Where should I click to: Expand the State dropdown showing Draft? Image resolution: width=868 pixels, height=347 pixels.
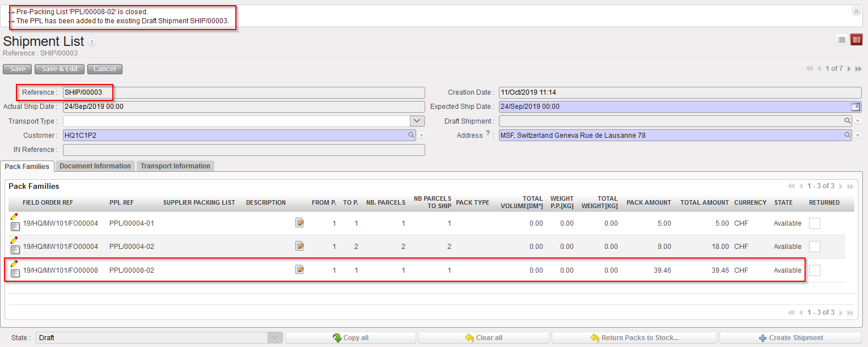pyautogui.click(x=275, y=338)
